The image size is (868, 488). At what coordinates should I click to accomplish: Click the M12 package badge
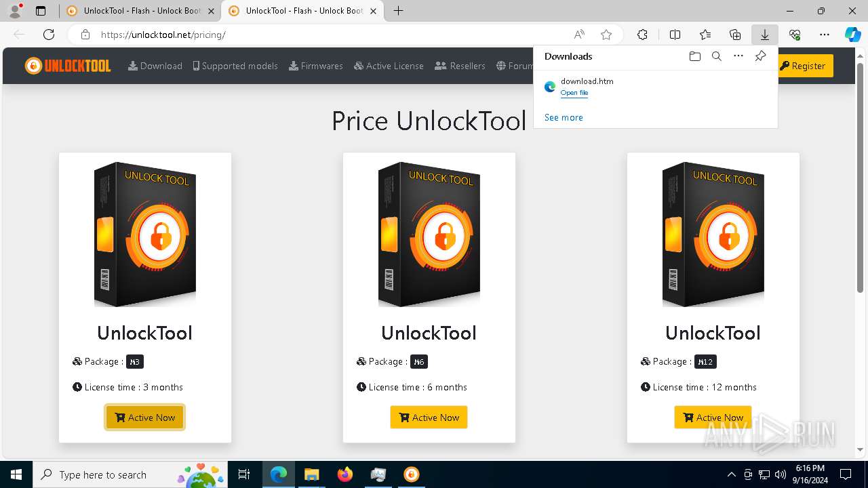[x=706, y=362]
